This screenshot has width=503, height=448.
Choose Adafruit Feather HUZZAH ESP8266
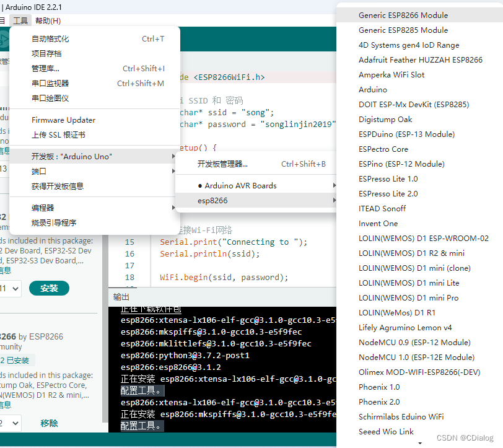point(419,59)
